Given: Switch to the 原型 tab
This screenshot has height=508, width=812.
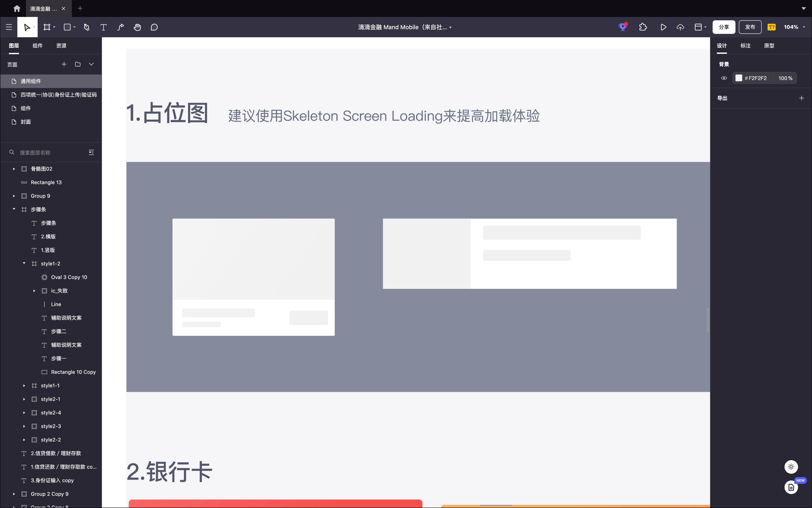Looking at the screenshot, I should click(769, 46).
